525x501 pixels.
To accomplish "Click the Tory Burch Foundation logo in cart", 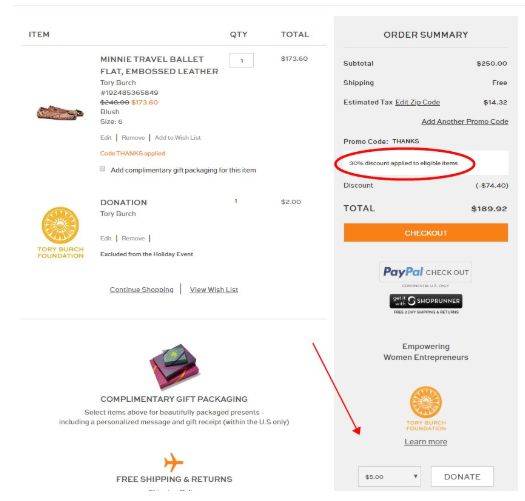I will (60, 232).
